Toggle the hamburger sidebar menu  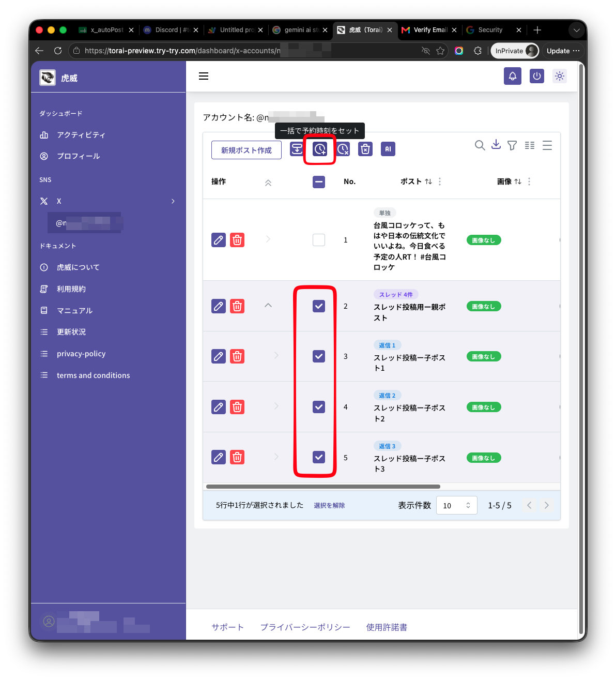[x=204, y=76]
